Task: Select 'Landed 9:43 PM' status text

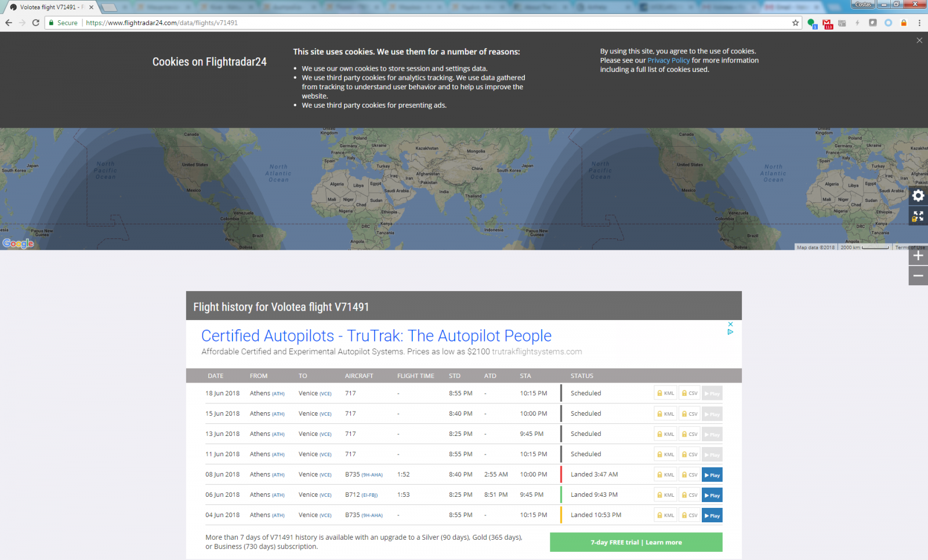Action: point(594,494)
